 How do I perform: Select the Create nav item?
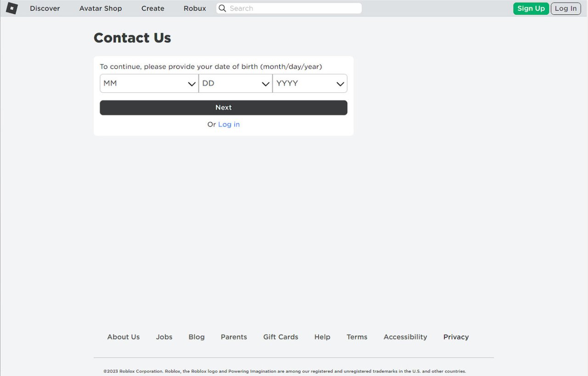153,8
